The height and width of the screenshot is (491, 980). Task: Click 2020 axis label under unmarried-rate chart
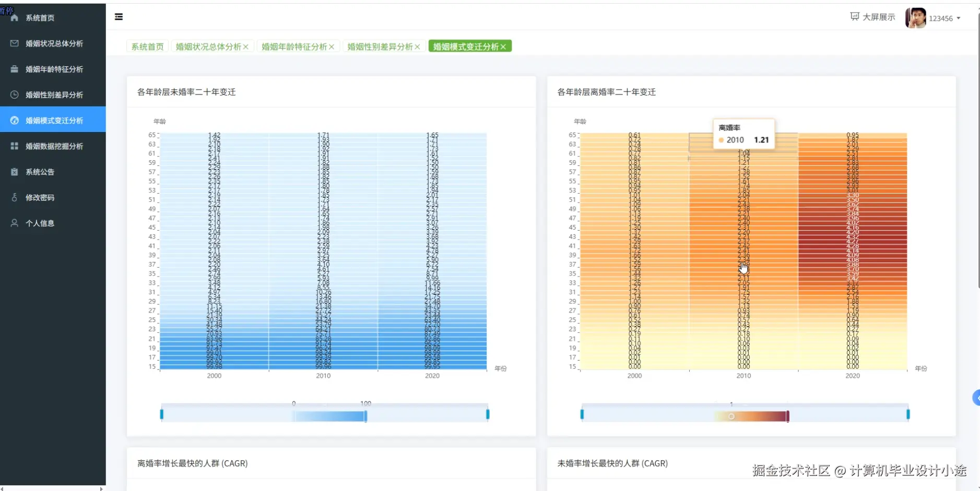(432, 376)
